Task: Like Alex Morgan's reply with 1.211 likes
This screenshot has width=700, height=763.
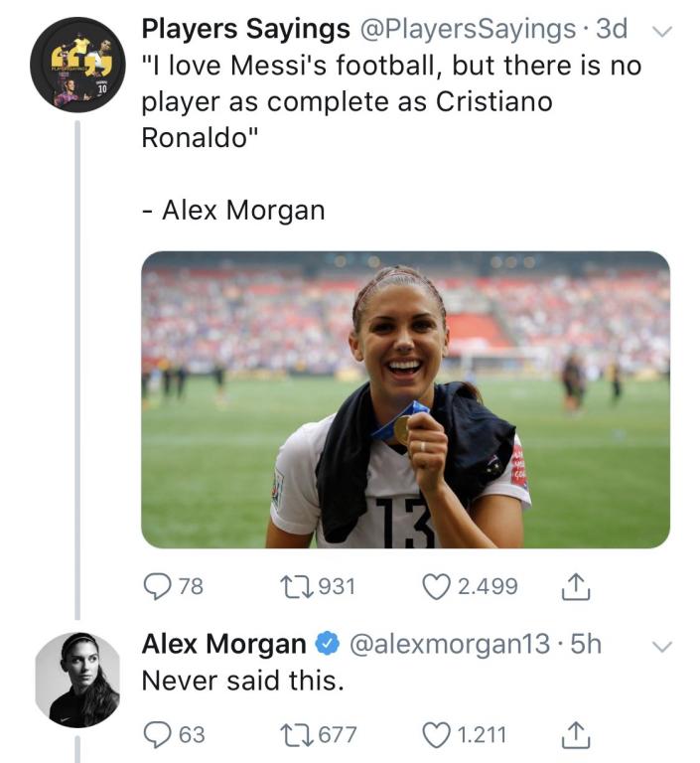Action: pos(437,735)
